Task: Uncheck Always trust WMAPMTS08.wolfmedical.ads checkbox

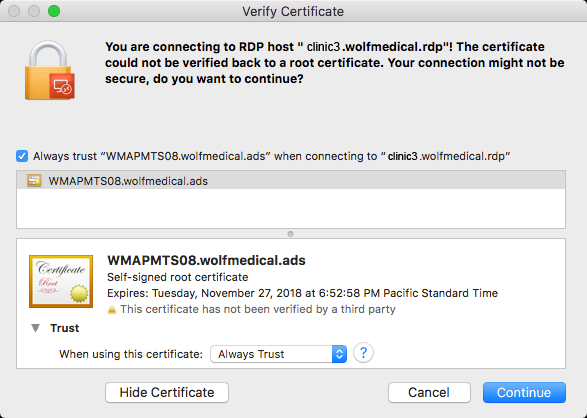Action: click(22, 156)
